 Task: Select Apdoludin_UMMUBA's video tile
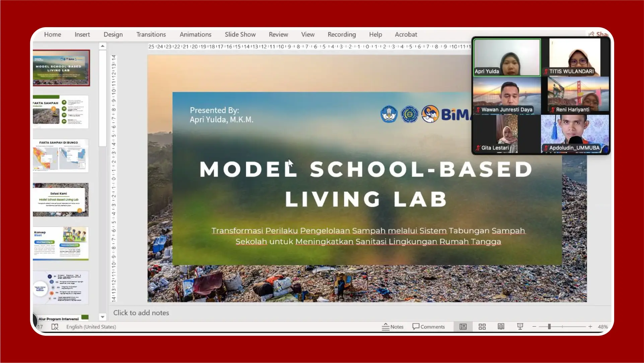pos(575,134)
